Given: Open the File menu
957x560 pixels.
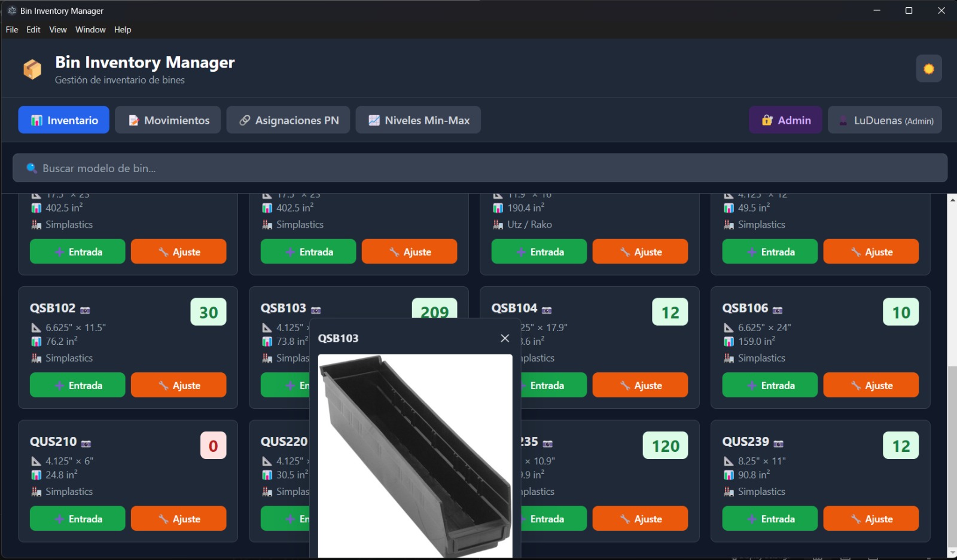Looking at the screenshot, I should (11, 29).
